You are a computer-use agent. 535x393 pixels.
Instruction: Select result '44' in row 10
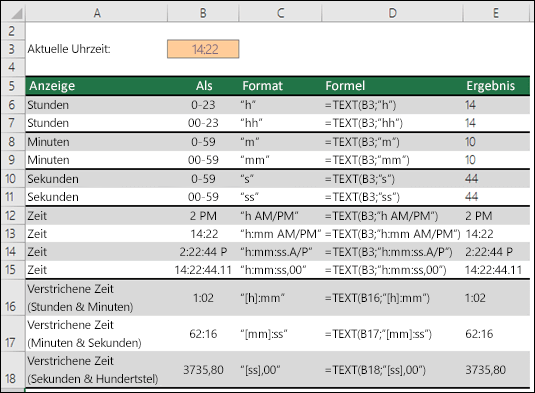pos(496,179)
